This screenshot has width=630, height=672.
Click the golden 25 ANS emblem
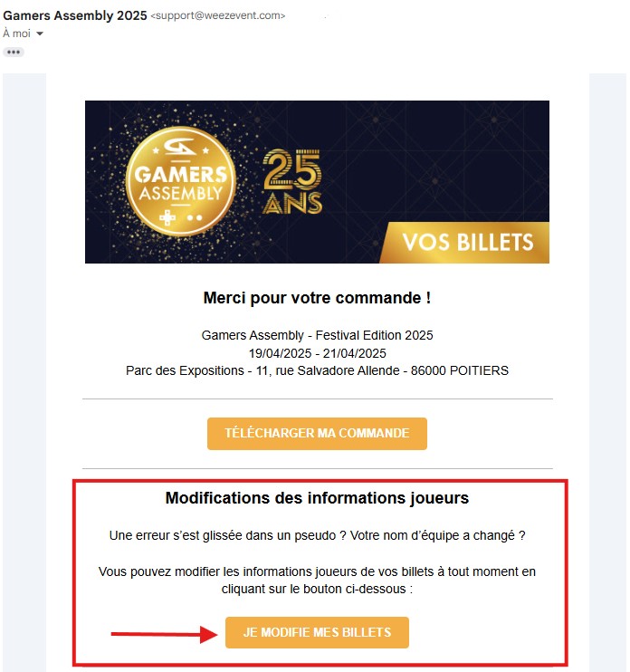tap(292, 181)
